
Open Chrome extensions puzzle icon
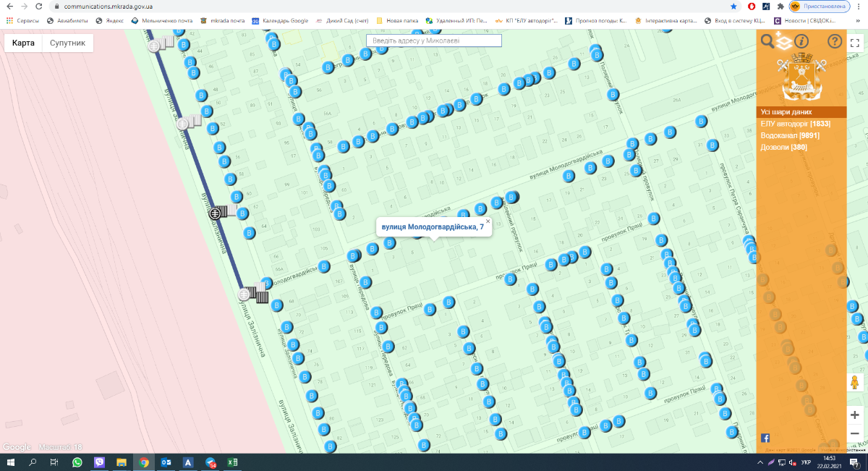pyautogui.click(x=780, y=6)
